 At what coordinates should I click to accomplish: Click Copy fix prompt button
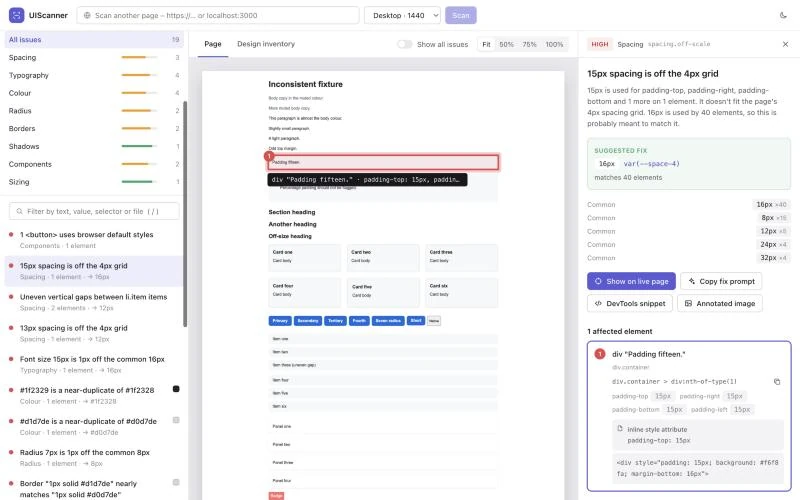click(721, 281)
